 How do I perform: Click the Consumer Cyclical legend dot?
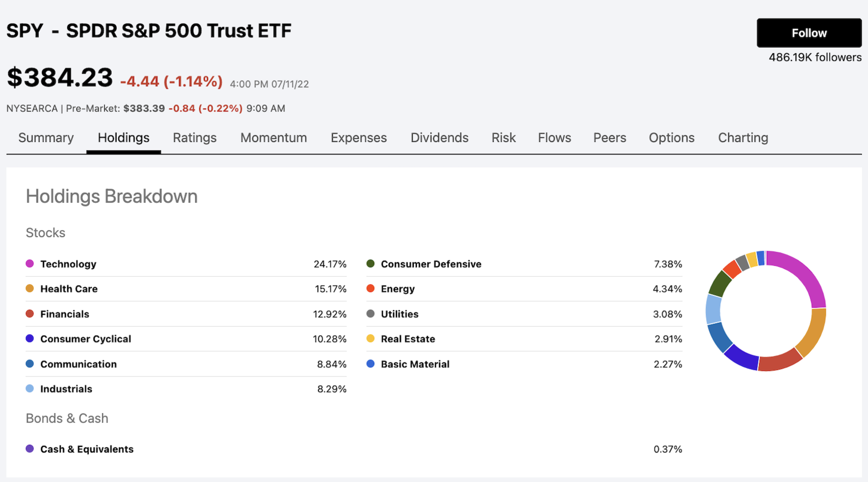[30, 339]
